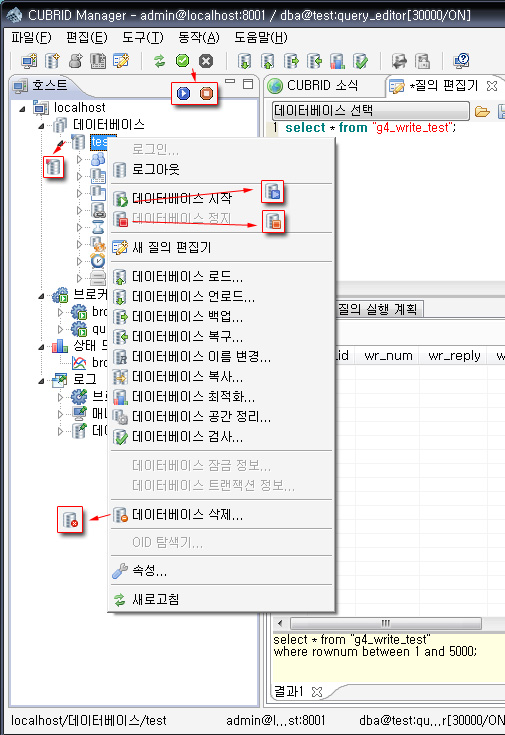Expand the users group node under test
Viewport: 505px width, 735px height.
[79, 159]
